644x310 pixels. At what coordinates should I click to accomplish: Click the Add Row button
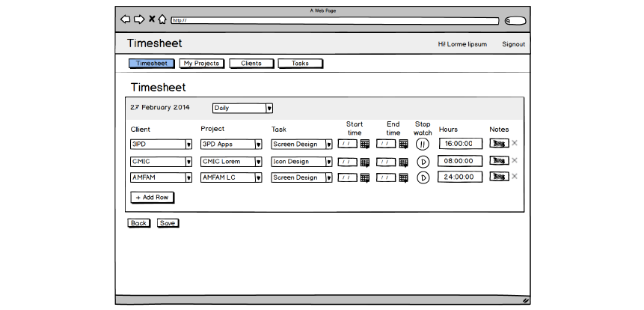click(x=152, y=197)
